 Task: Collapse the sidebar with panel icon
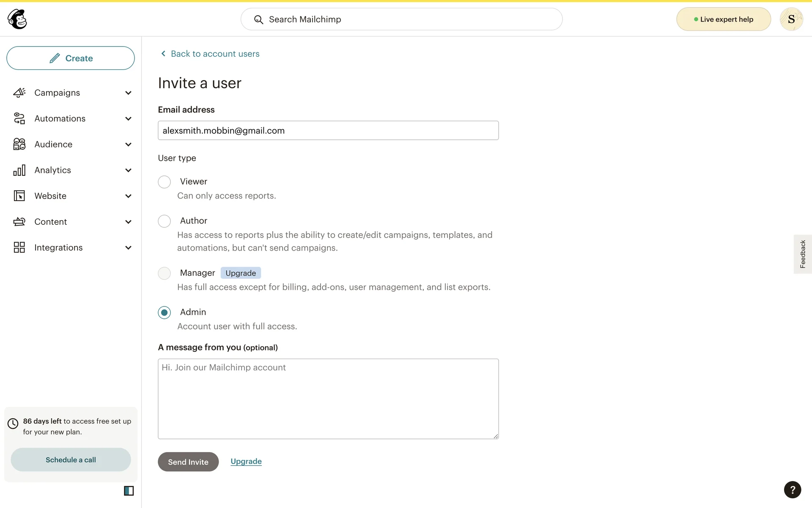[129, 491]
